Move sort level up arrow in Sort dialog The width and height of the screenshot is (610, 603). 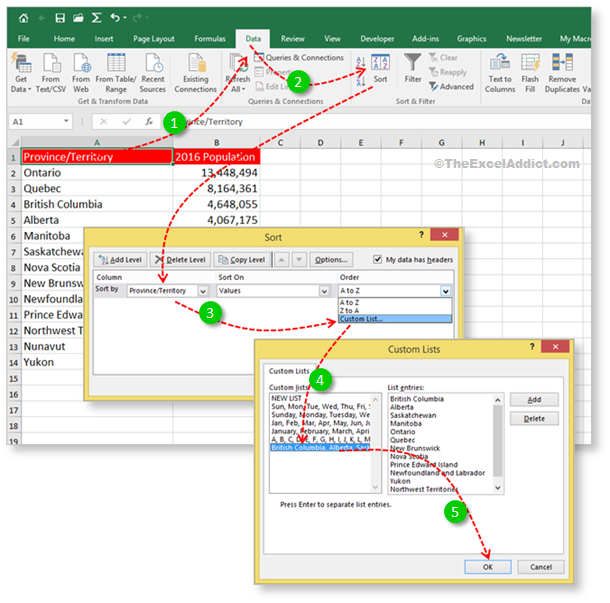tap(282, 259)
